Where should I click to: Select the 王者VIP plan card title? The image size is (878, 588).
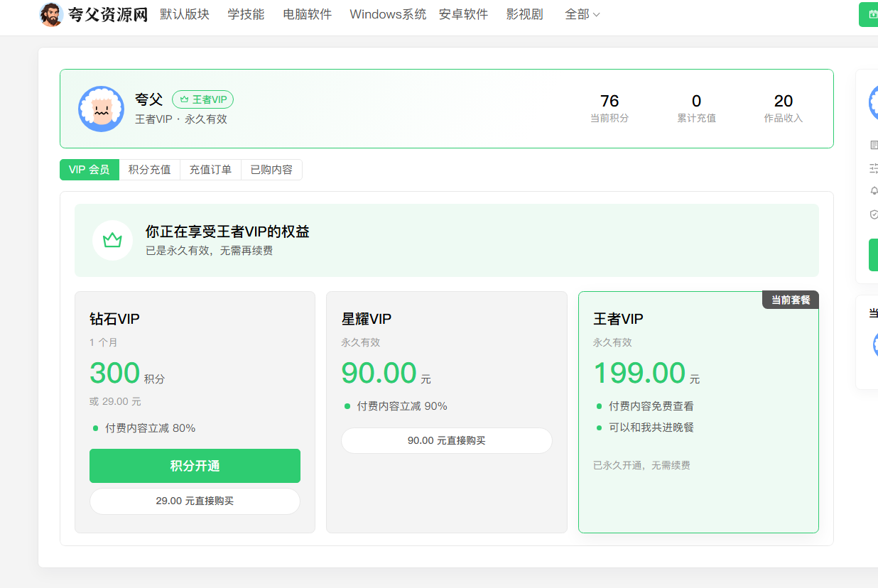pyautogui.click(x=618, y=319)
